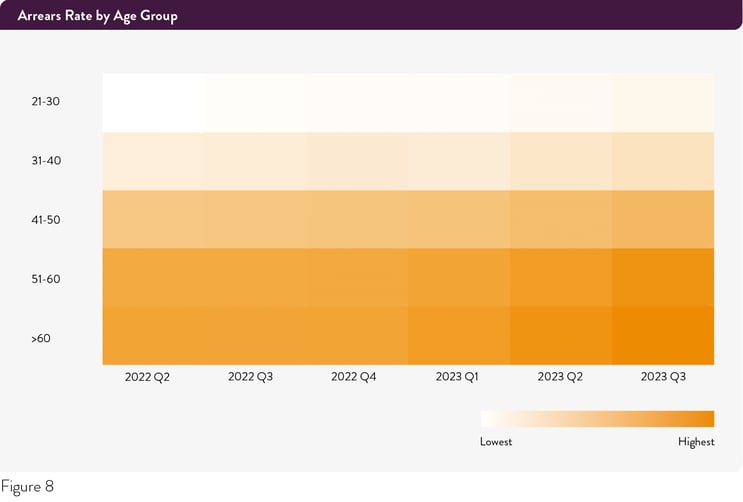This screenshot has width=743, height=502.
Task: Click the 2023 Q2 axis label
Action: [x=560, y=377]
